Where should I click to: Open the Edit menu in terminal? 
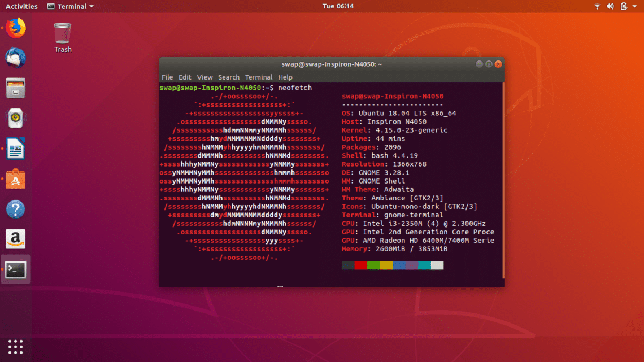click(185, 77)
